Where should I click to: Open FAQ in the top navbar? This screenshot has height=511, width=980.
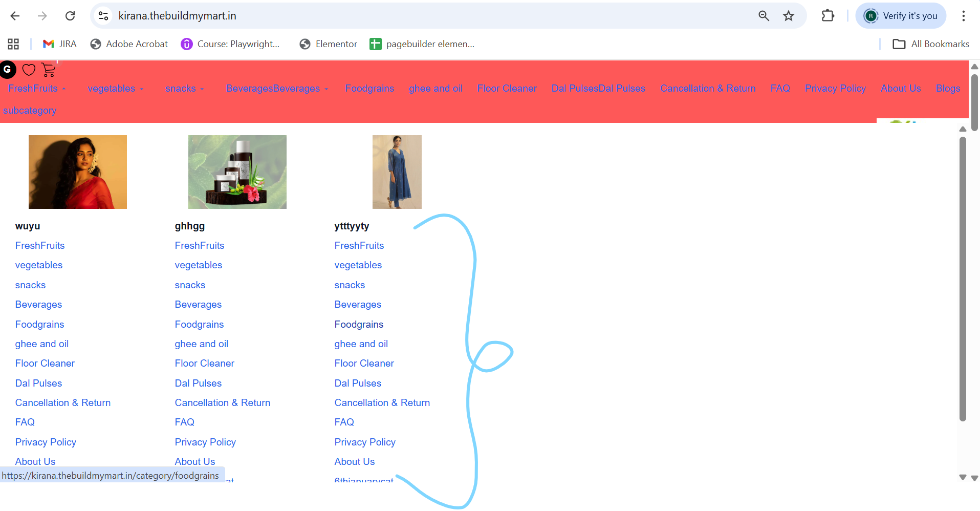(780, 89)
